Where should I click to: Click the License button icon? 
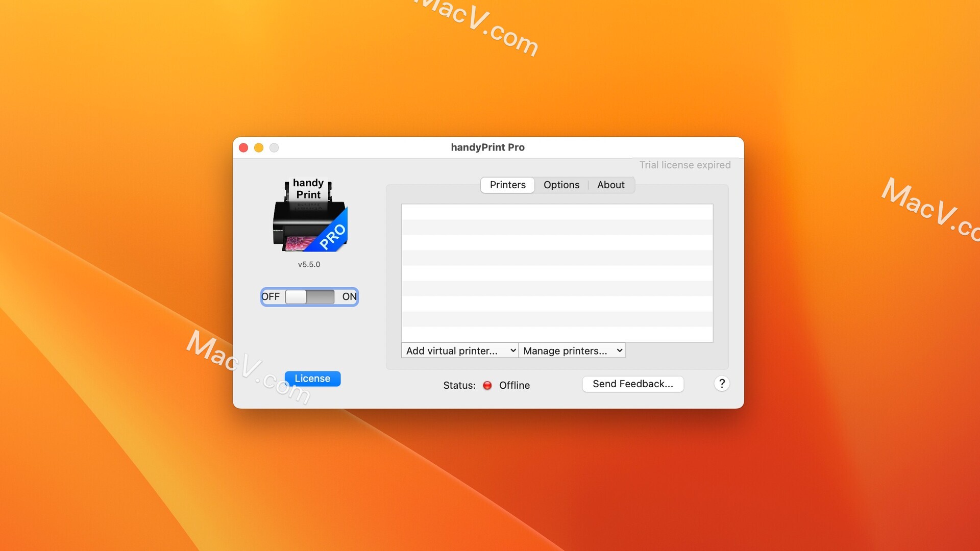click(x=312, y=378)
